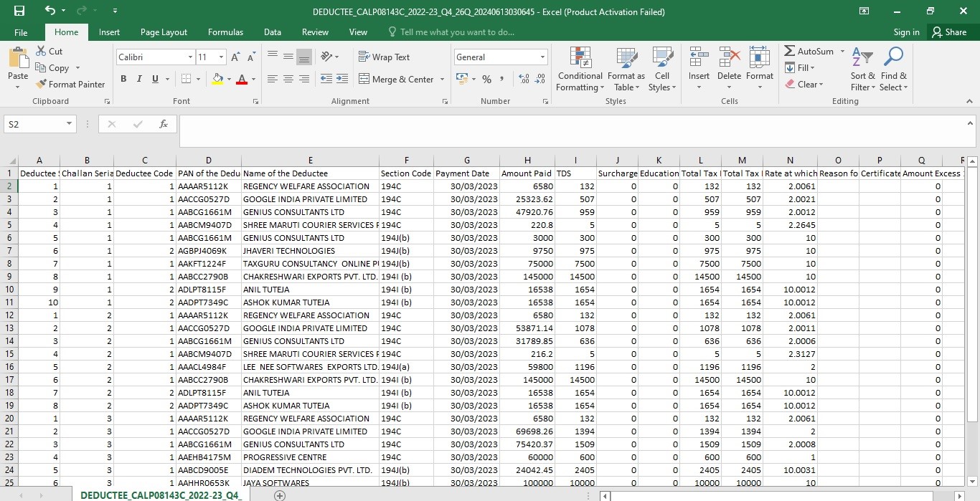This screenshot has height=501, width=980.
Task: Click the Save icon in title bar
Action: [19, 11]
